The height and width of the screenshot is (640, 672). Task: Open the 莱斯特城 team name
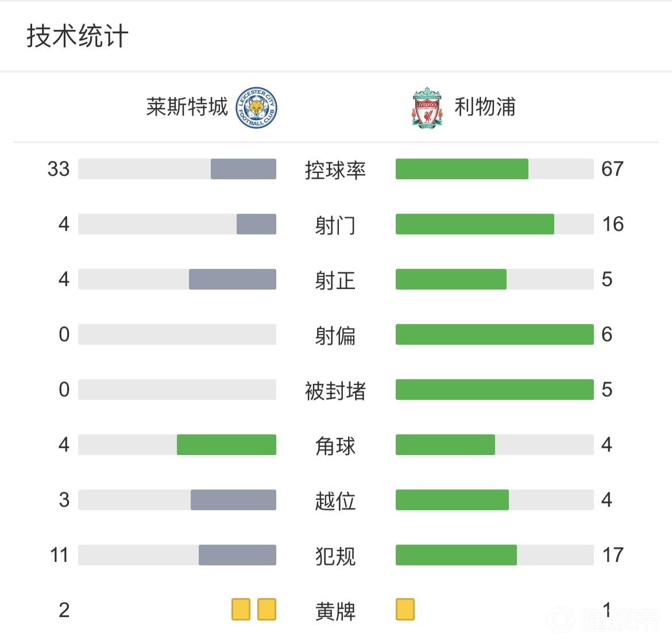tap(187, 107)
